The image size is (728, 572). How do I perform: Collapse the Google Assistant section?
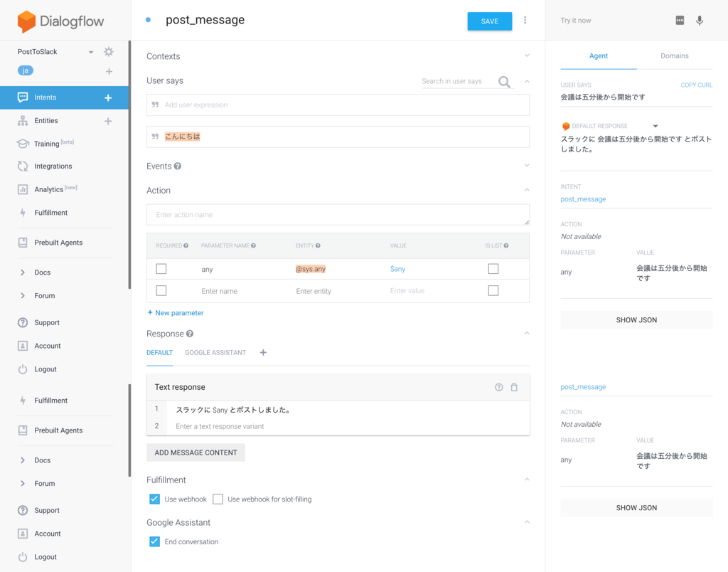tap(527, 521)
